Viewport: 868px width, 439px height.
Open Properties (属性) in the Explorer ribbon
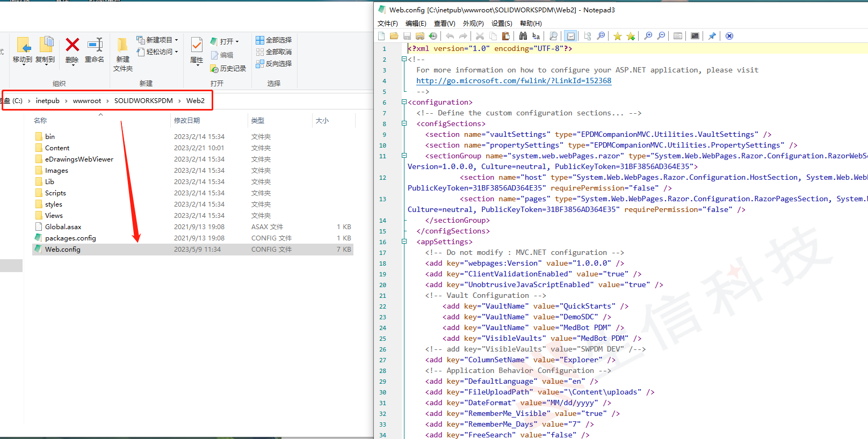pyautogui.click(x=197, y=50)
